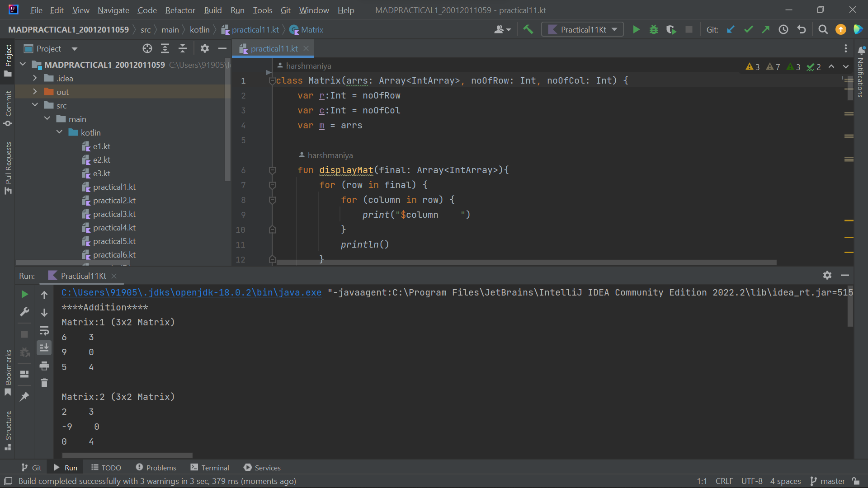
Task: Close the practical11.kt editor tab
Action: tap(306, 48)
